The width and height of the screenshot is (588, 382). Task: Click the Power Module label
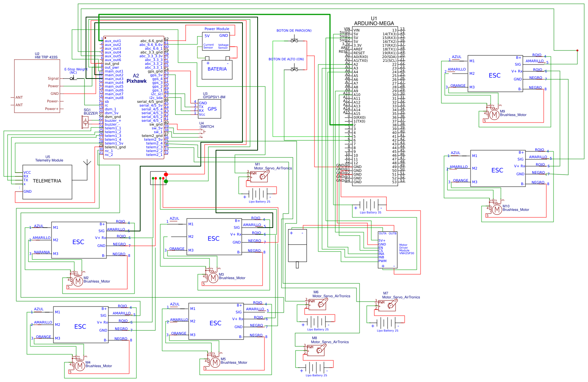[x=217, y=29]
